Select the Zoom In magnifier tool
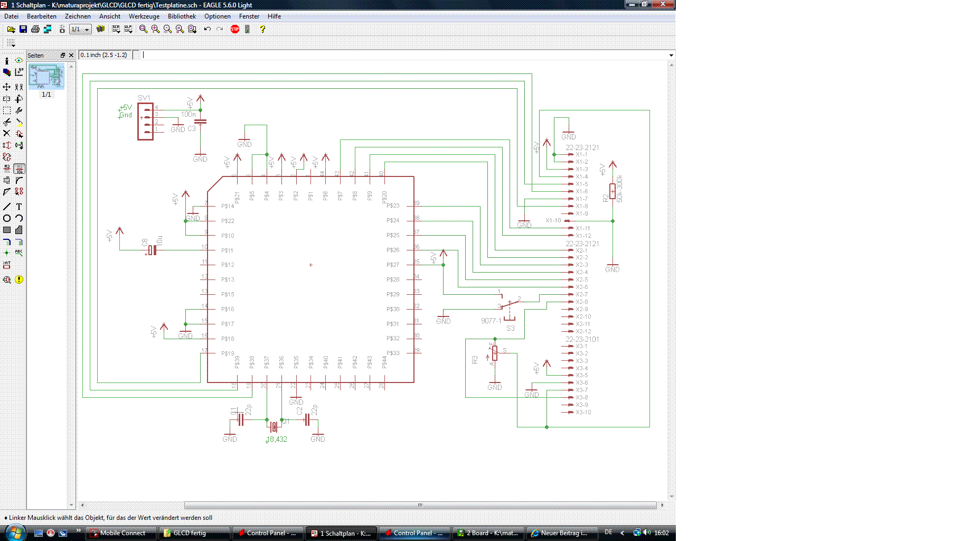 [155, 29]
